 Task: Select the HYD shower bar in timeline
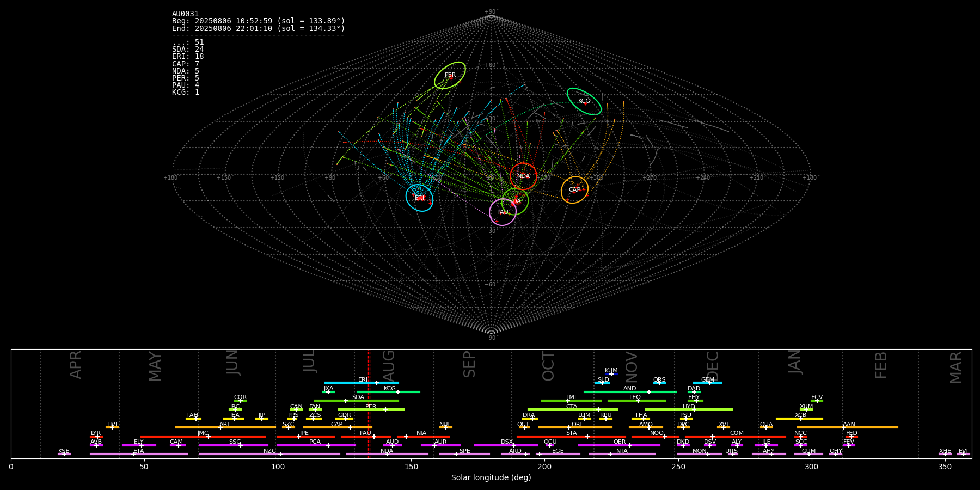[x=689, y=409]
